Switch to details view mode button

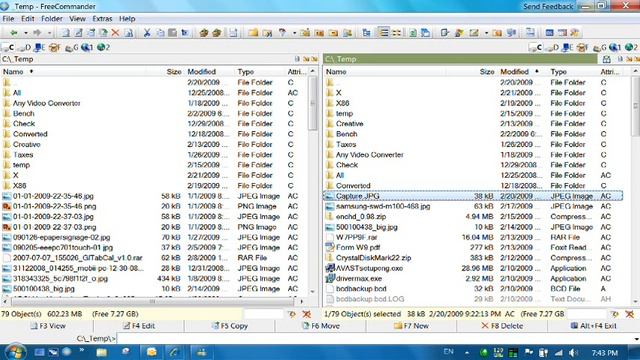(383, 33)
